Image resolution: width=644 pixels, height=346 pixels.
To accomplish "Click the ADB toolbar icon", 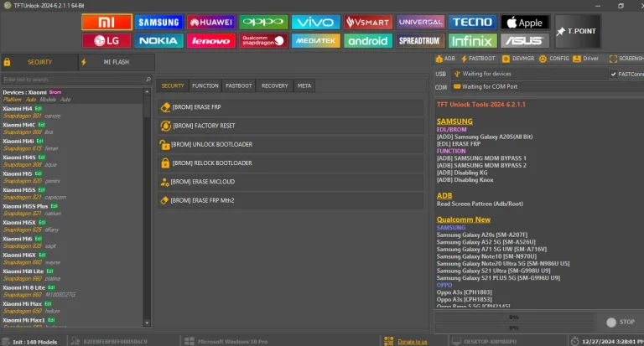I will tap(445, 59).
